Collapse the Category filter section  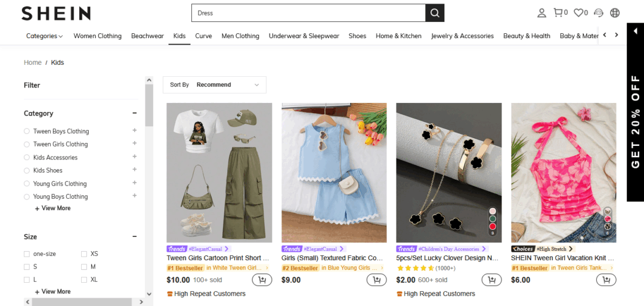[x=134, y=113]
